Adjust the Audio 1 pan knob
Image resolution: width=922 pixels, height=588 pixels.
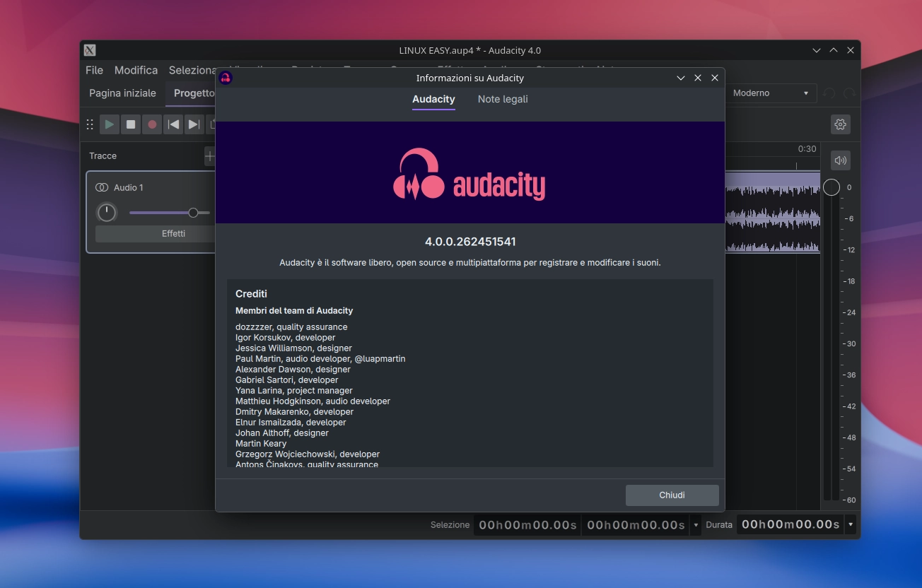pyautogui.click(x=106, y=212)
